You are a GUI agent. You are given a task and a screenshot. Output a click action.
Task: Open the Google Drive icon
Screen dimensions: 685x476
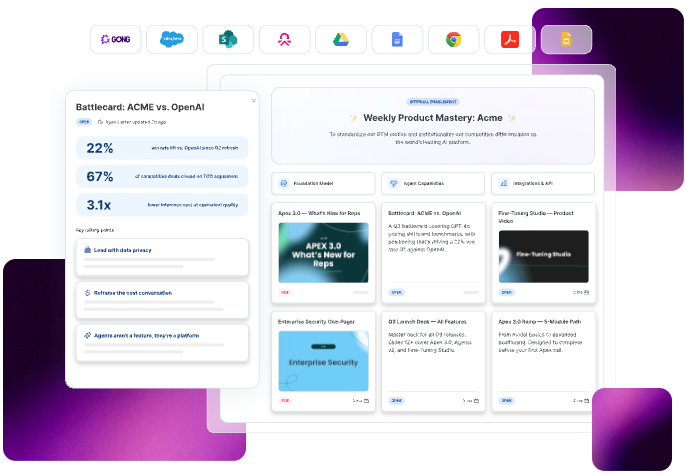point(341,39)
